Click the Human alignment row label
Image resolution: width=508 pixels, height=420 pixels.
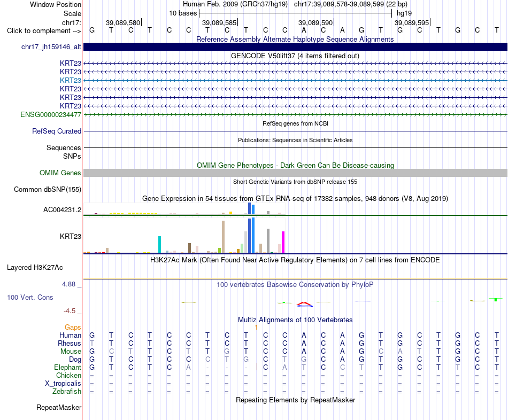70,335
